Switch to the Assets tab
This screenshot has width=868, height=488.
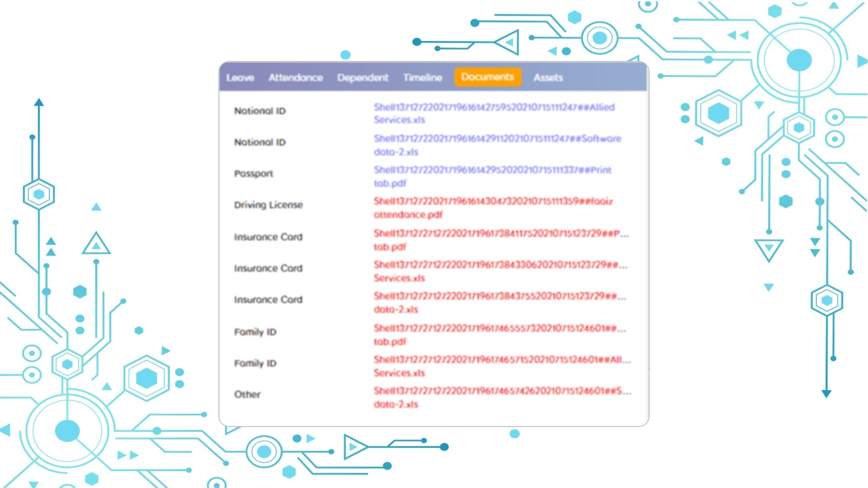click(x=547, y=77)
